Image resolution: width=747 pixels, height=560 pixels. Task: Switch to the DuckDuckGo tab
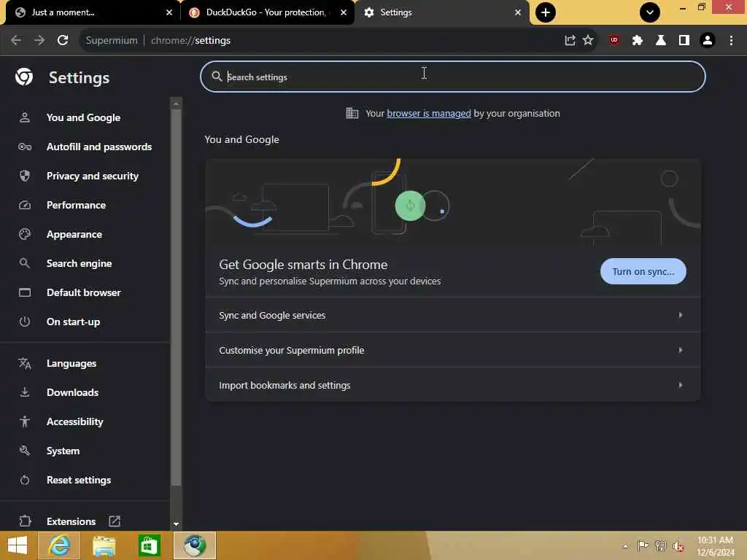(267, 12)
